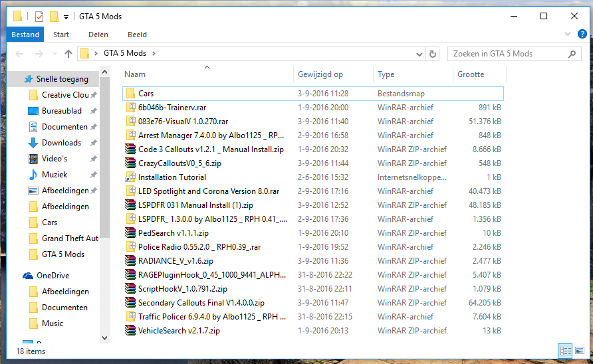Select ScriptHookV_1.0.791.2.zip icon
Viewport: 593px width, 364px height.
point(130,289)
